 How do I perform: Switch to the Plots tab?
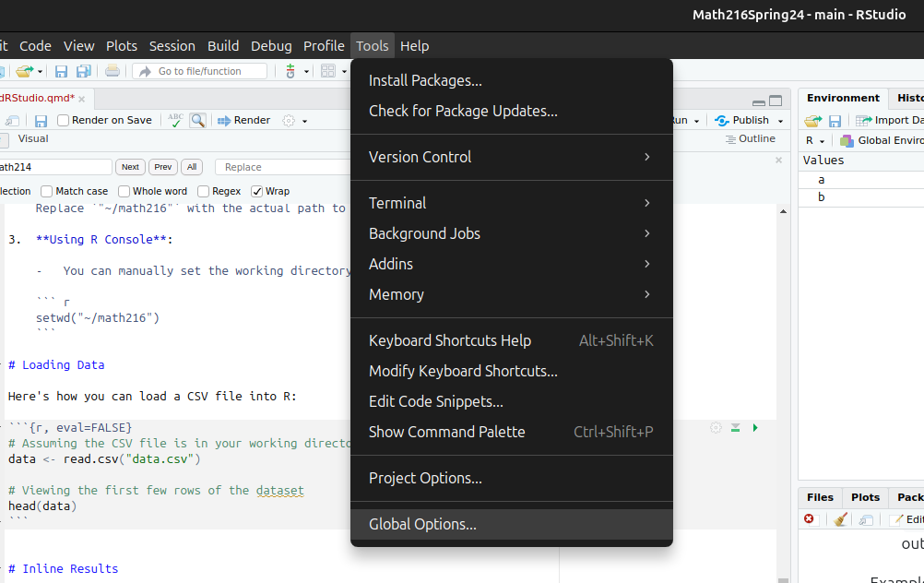click(x=865, y=497)
